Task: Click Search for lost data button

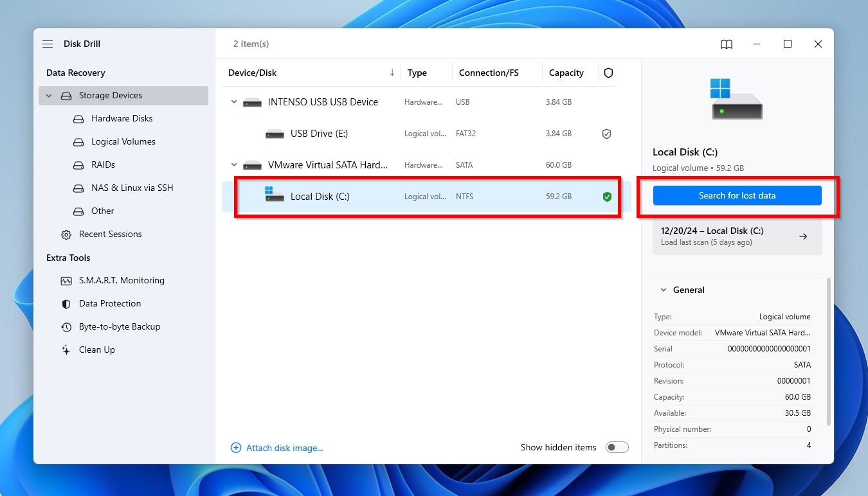Action: pos(737,195)
